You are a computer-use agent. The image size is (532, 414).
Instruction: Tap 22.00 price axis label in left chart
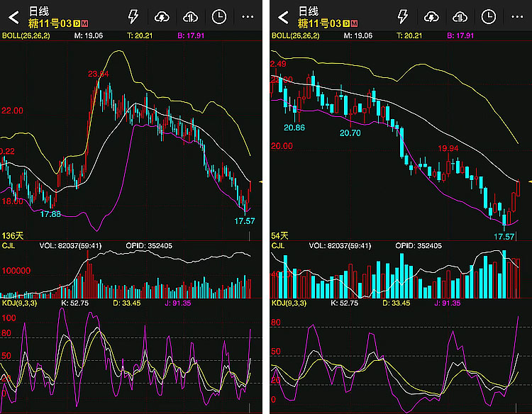[x=12, y=111]
